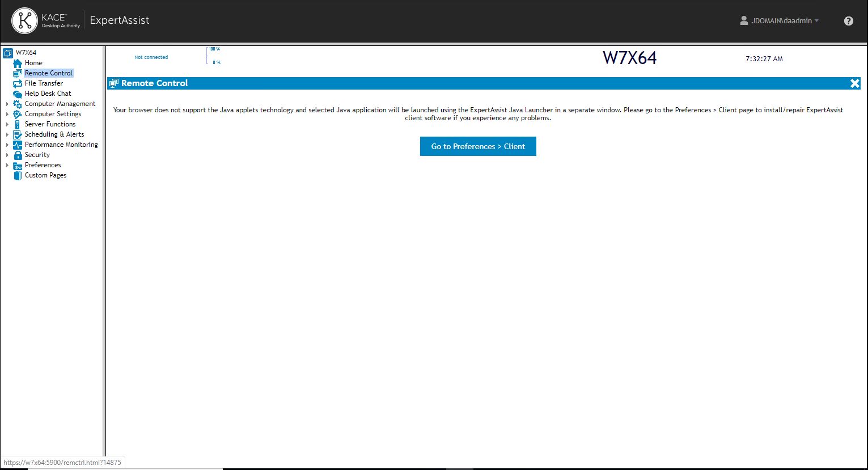Select Computer Settings in the sidebar
Image resolution: width=868 pixels, height=470 pixels.
click(53, 114)
